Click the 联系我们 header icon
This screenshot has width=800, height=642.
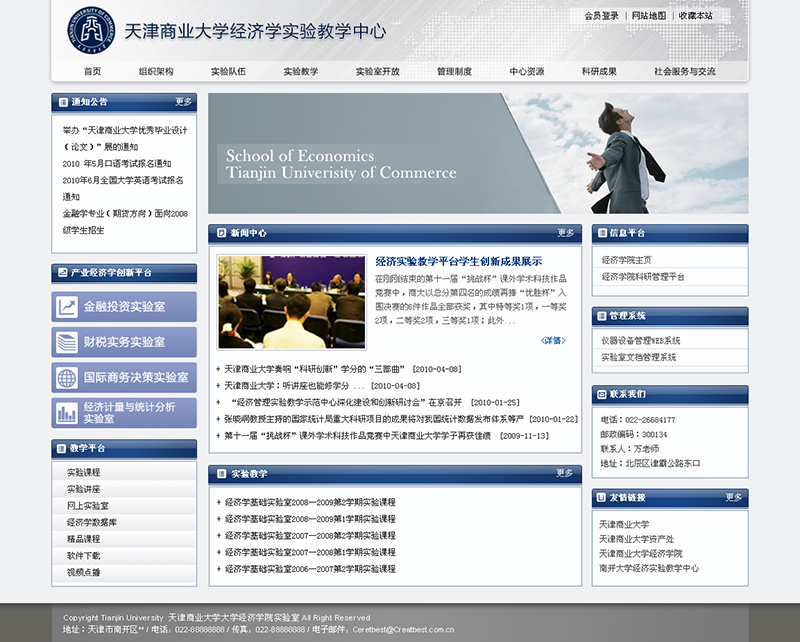[x=602, y=394]
